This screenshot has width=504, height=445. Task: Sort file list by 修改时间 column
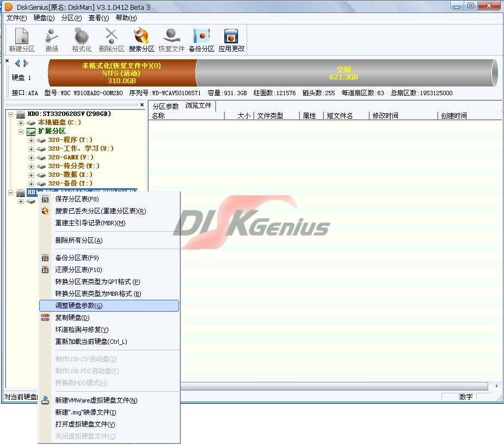coord(404,116)
